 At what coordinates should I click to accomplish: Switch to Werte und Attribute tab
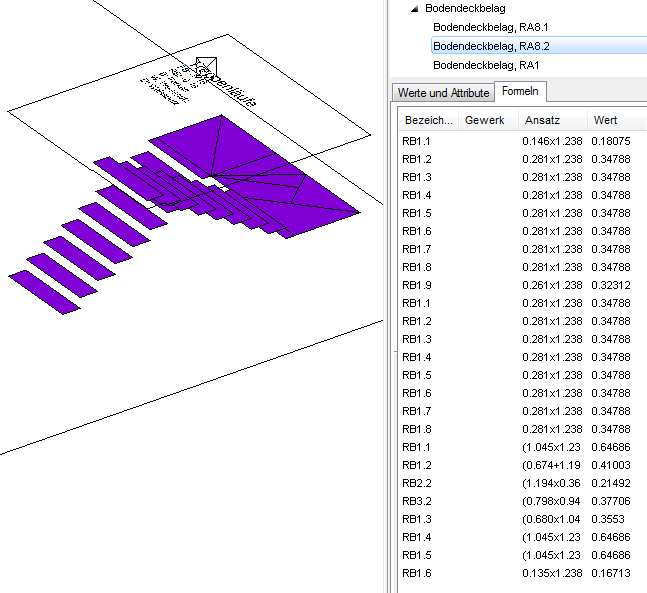pos(443,93)
